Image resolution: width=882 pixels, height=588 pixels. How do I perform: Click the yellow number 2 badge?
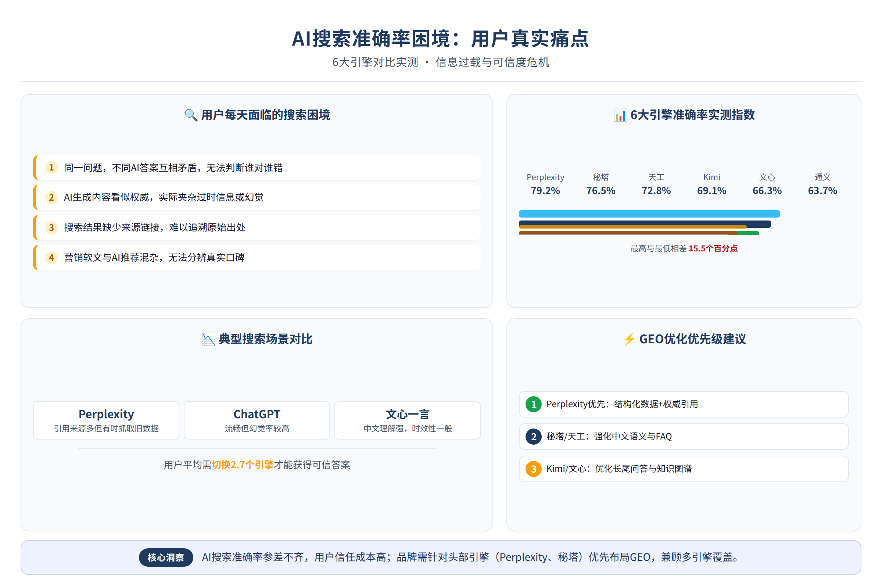coord(51,198)
